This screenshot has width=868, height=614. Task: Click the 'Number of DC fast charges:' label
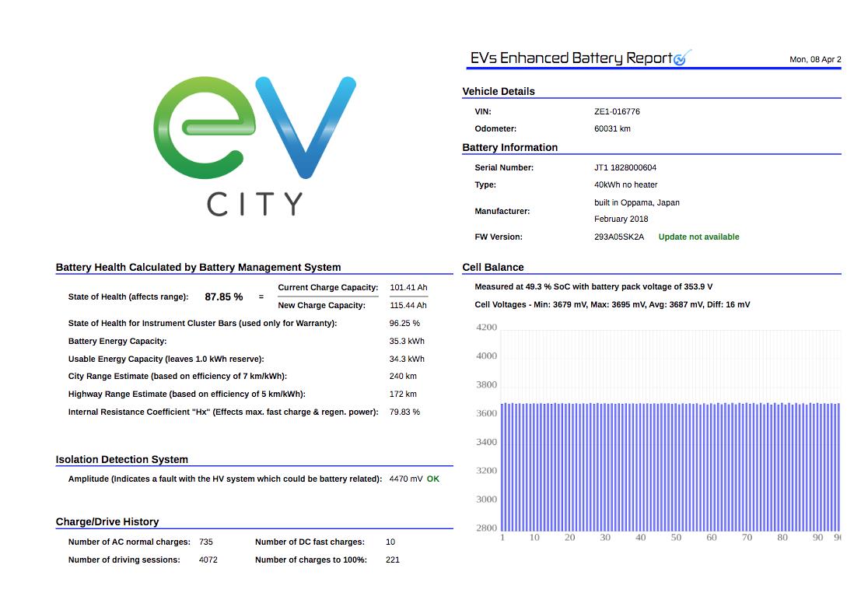[x=310, y=542]
